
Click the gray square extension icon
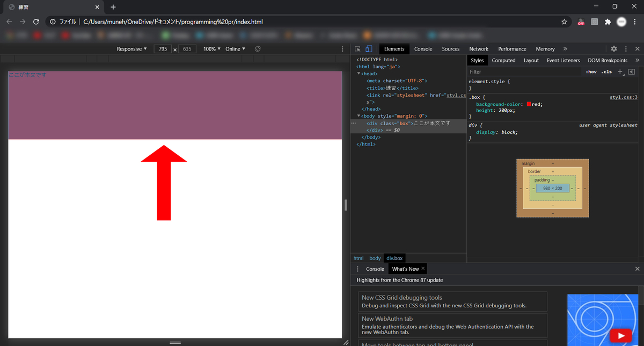tap(594, 22)
